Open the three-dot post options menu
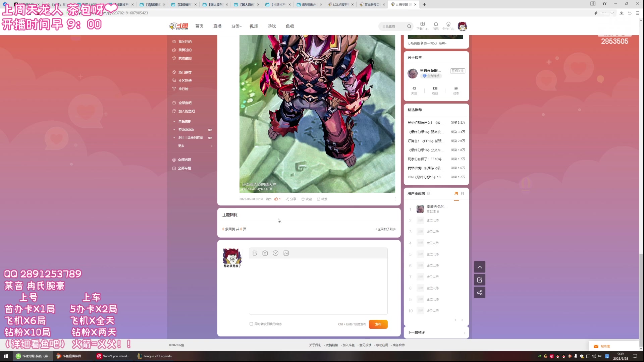This screenshot has height=362, width=644. [x=395, y=199]
